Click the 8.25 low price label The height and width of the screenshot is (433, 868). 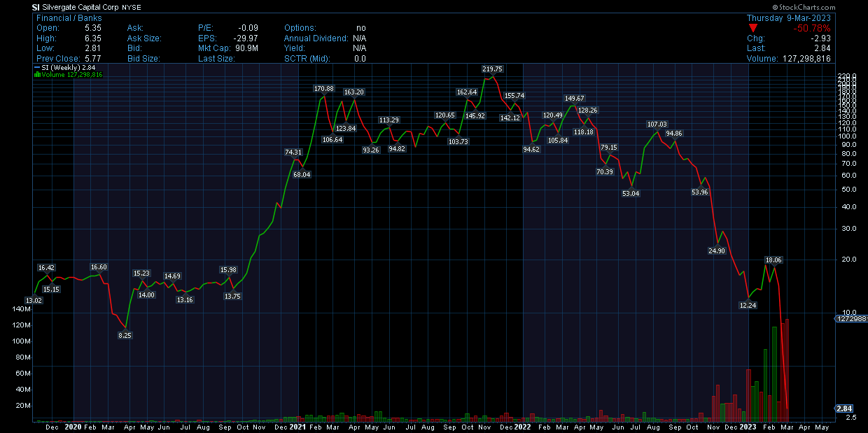125,335
